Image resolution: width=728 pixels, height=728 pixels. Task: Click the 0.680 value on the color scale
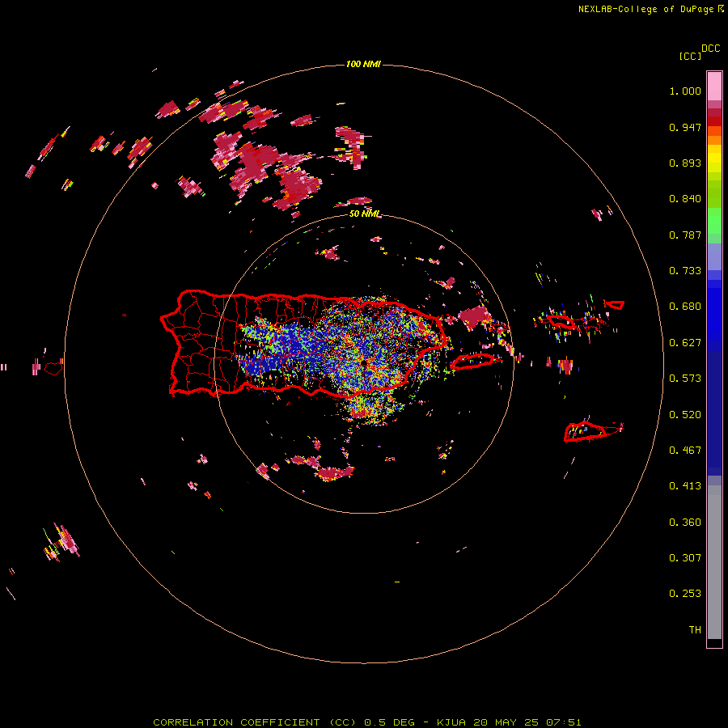tap(685, 307)
